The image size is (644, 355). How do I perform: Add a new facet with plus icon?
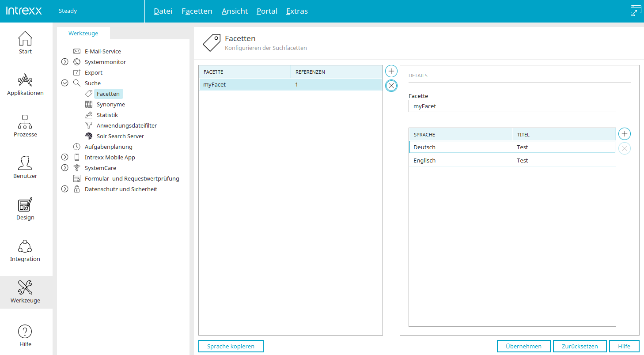391,71
